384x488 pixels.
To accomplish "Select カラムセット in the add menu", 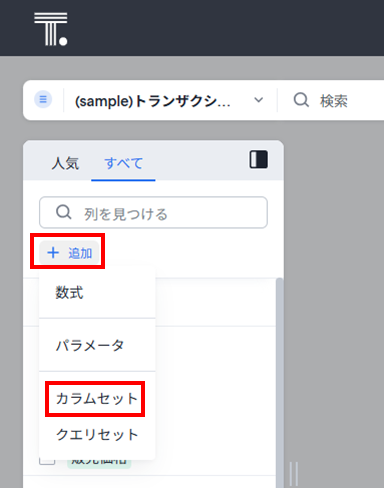I will pyautogui.click(x=97, y=399).
